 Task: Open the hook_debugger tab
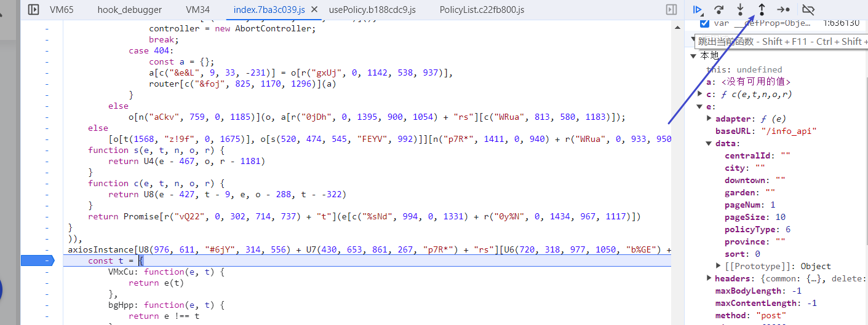pyautogui.click(x=130, y=10)
